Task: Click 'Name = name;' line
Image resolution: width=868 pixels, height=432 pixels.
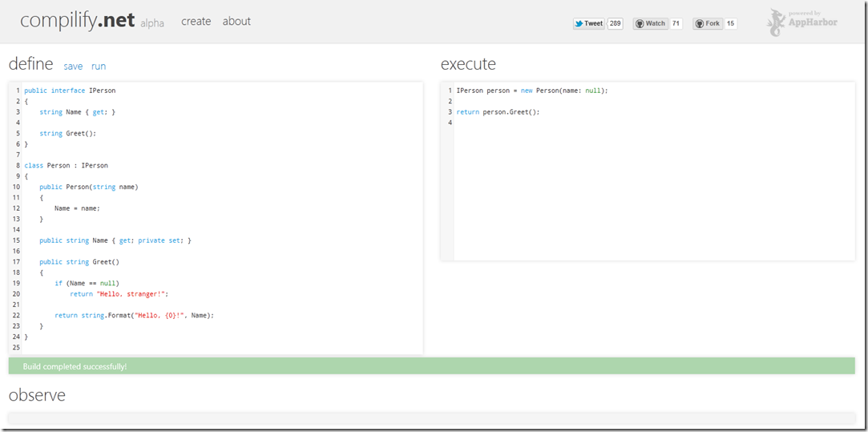Action: pos(77,209)
